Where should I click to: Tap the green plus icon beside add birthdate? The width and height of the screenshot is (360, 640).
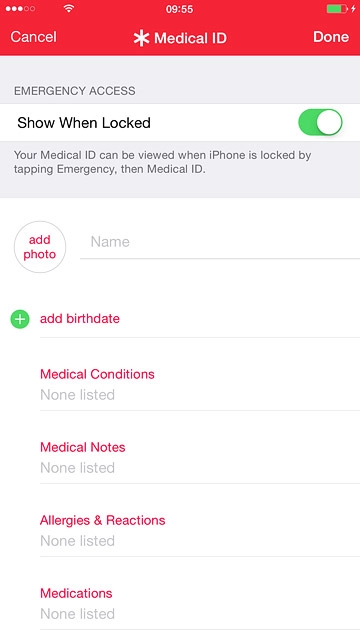coord(20,319)
